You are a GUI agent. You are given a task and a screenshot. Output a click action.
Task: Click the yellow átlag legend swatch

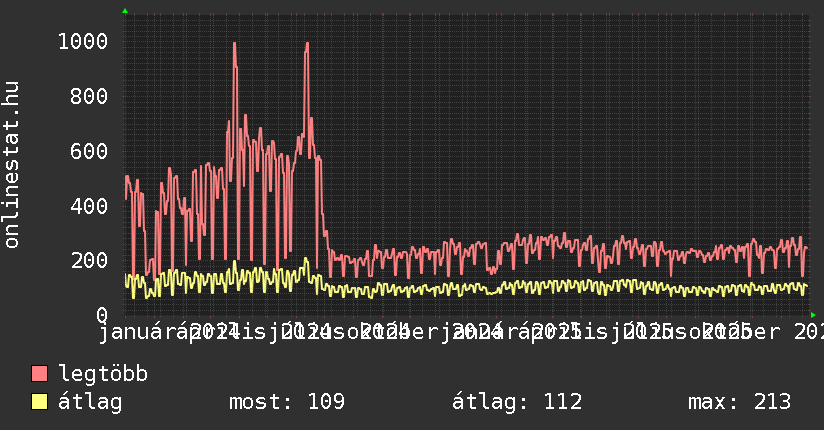[x=40, y=402]
